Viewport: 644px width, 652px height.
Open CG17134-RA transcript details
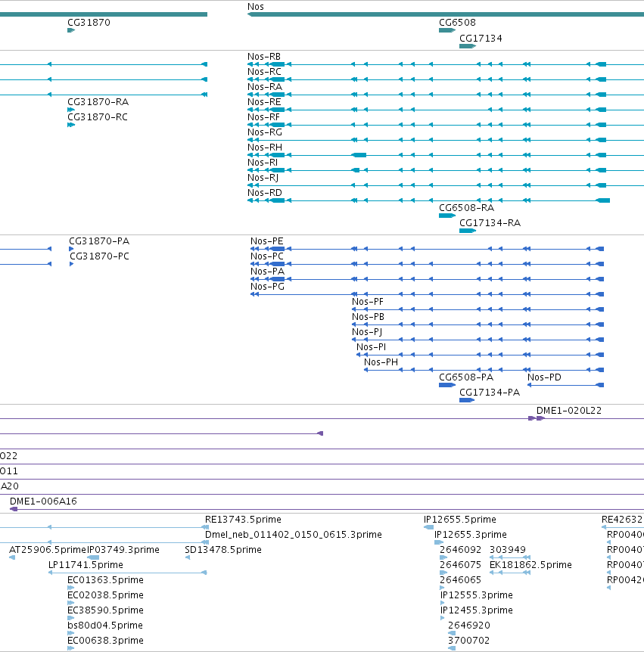point(490,223)
